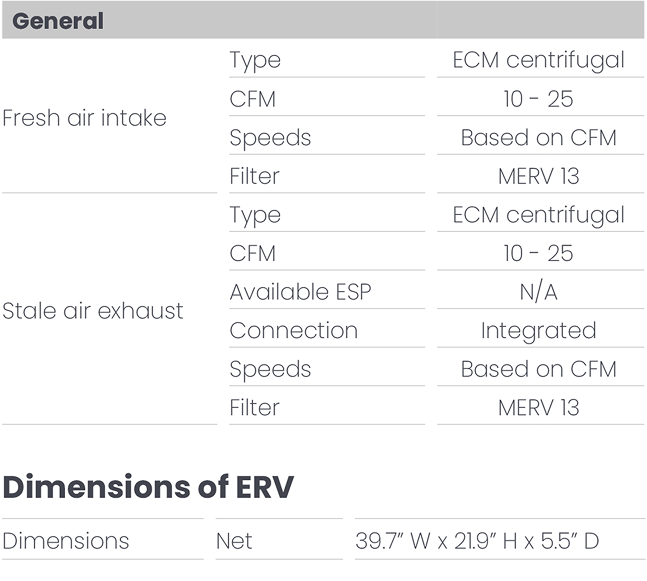Select the fresh air CFM value 10 - 25
Image resolution: width=647 pixels, height=581 pixels.
[538, 99]
